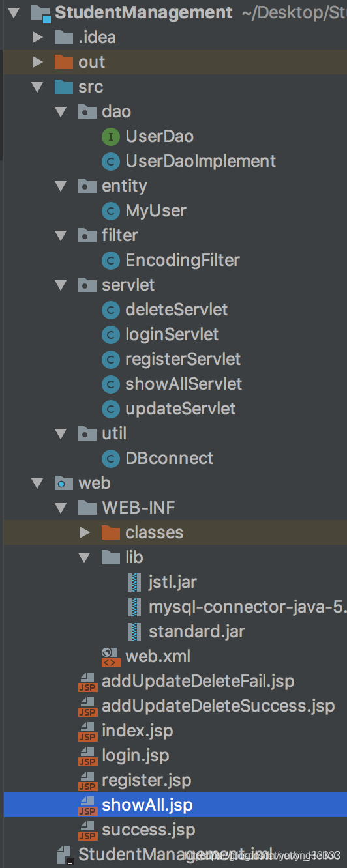The height and width of the screenshot is (868, 347).
Task: Click the JSP icon of login.jsp
Action: (87, 756)
